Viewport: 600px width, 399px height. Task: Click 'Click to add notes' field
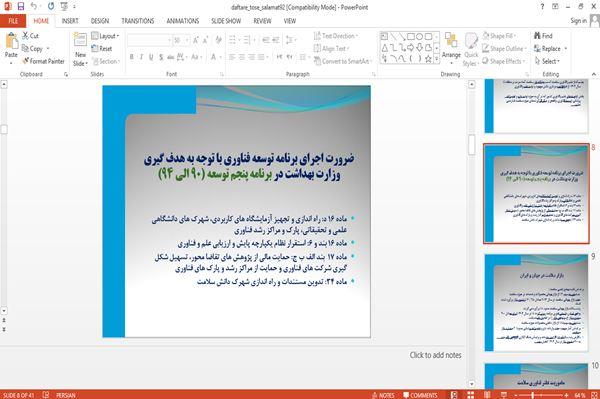[x=435, y=355]
